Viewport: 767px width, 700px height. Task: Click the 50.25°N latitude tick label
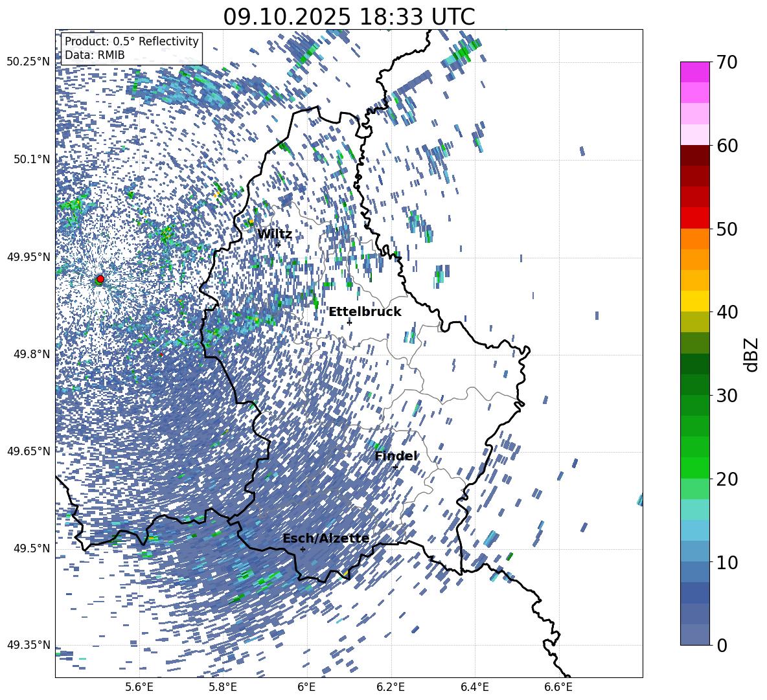click(29, 62)
